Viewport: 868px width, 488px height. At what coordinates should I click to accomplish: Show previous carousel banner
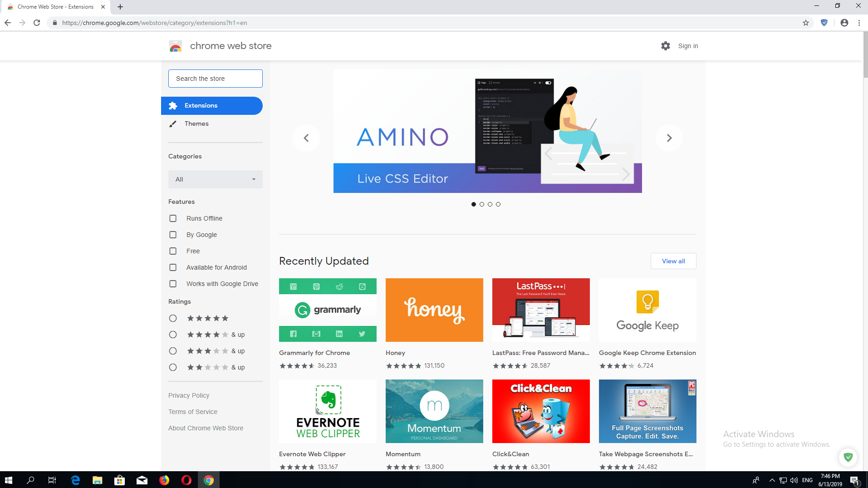point(306,138)
